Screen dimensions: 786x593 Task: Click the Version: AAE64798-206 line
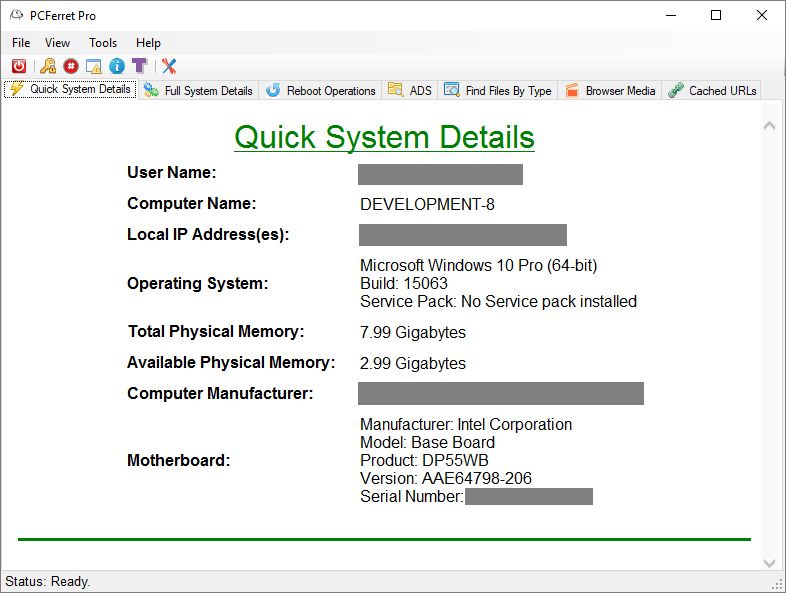point(446,478)
